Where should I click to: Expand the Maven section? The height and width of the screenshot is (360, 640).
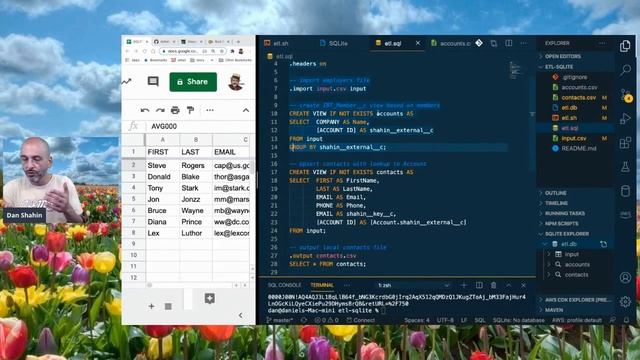point(553,310)
